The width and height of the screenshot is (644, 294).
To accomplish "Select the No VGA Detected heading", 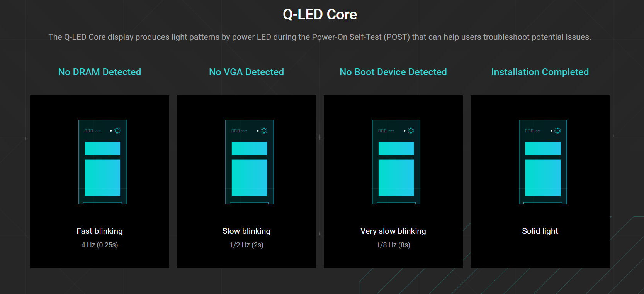I will [x=246, y=72].
